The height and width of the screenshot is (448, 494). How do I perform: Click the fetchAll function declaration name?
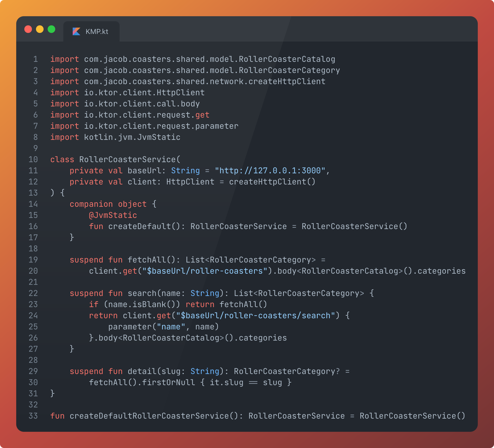147,260
